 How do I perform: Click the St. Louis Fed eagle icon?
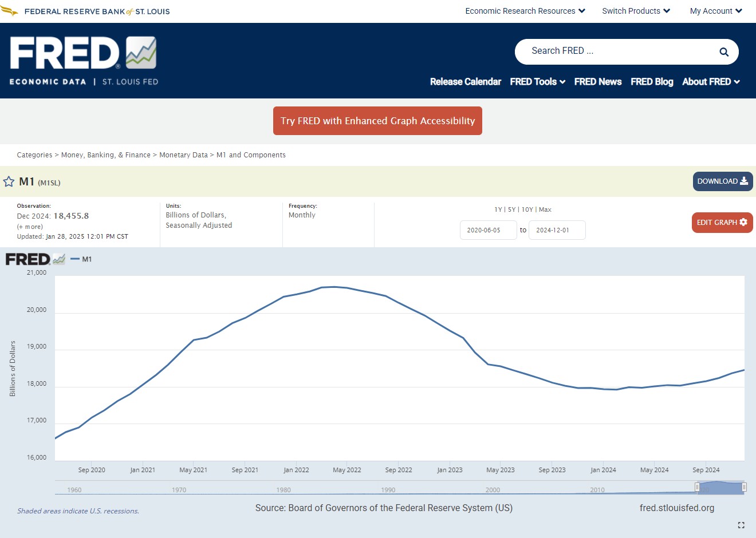point(10,11)
